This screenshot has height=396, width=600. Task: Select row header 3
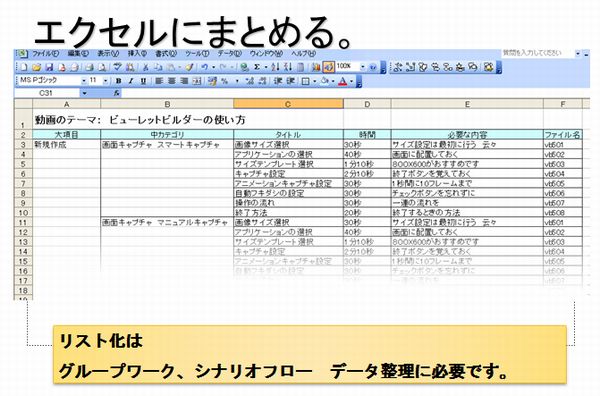coord(23,145)
